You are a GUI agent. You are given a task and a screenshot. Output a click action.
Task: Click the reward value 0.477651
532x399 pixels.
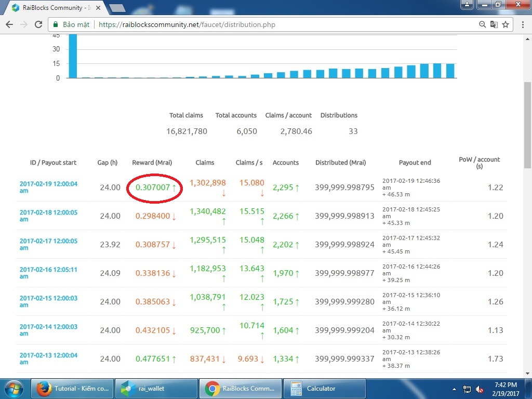(153, 358)
